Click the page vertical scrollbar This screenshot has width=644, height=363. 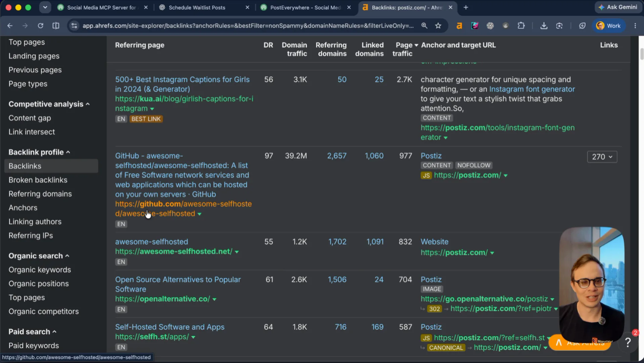(x=642, y=54)
